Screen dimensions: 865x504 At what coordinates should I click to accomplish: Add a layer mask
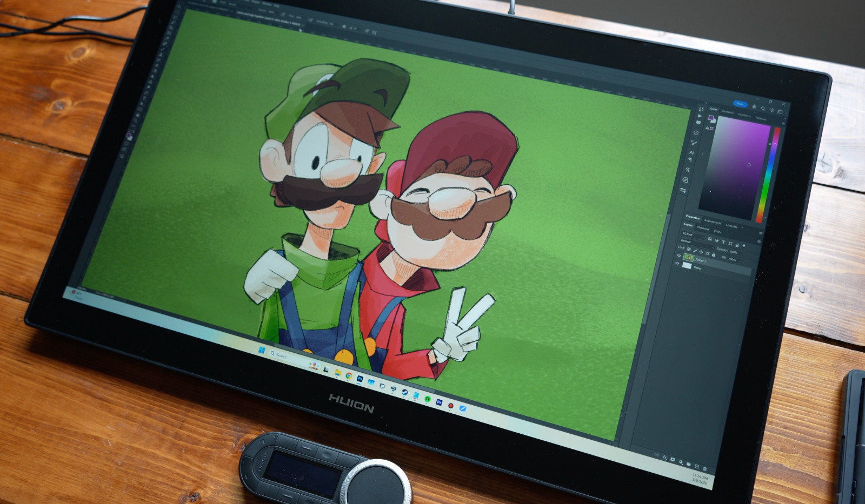pos(673,459)
